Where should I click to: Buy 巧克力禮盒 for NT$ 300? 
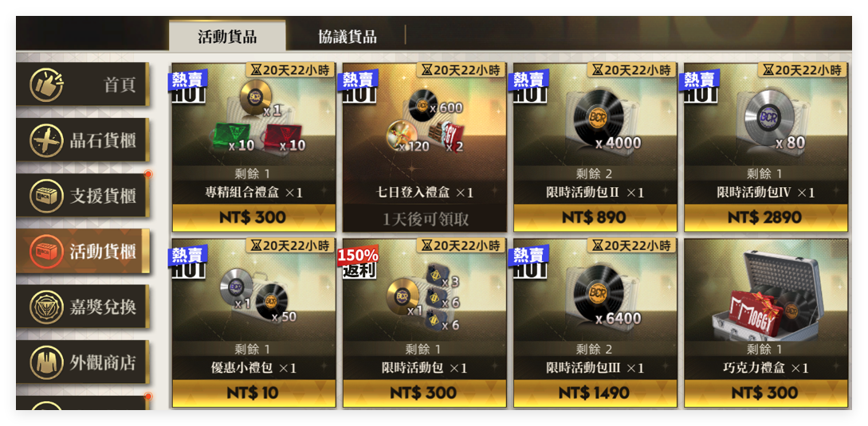(x=766, y=393)
